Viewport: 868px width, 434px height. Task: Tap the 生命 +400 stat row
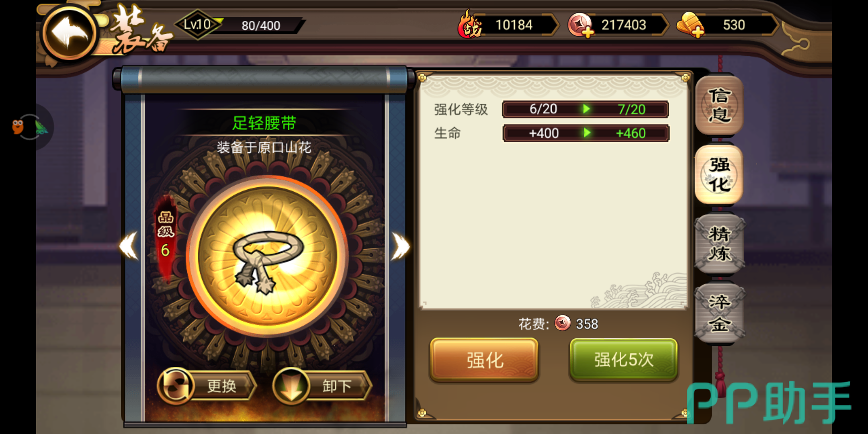click(x=551, y=133)
